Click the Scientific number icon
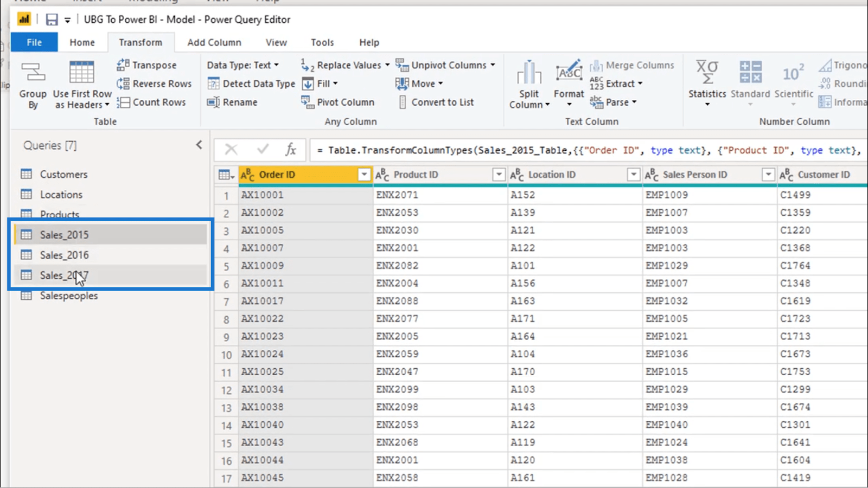The image size is (868, 488). [x=794, y=73]
